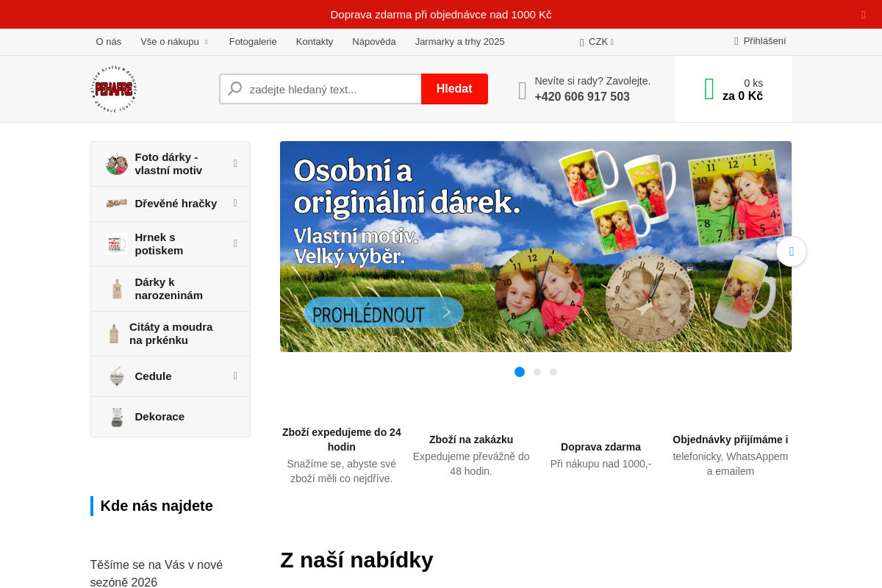882x588 pixels.
Task: Open Foto dárky category thumbnail icon
Action: click(116, 164)
